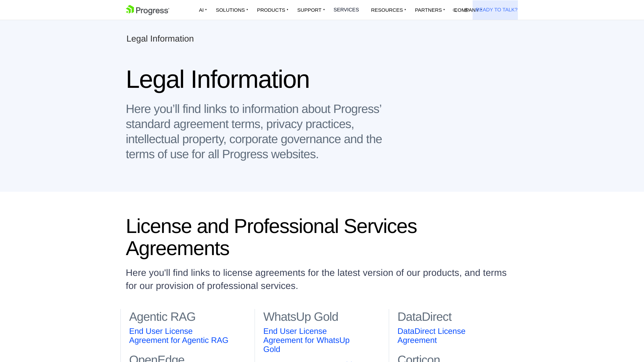The width and height of the screenshot is (644, 362).
Task: Open the Solutions dropdown menu
Action: (231, 10)
